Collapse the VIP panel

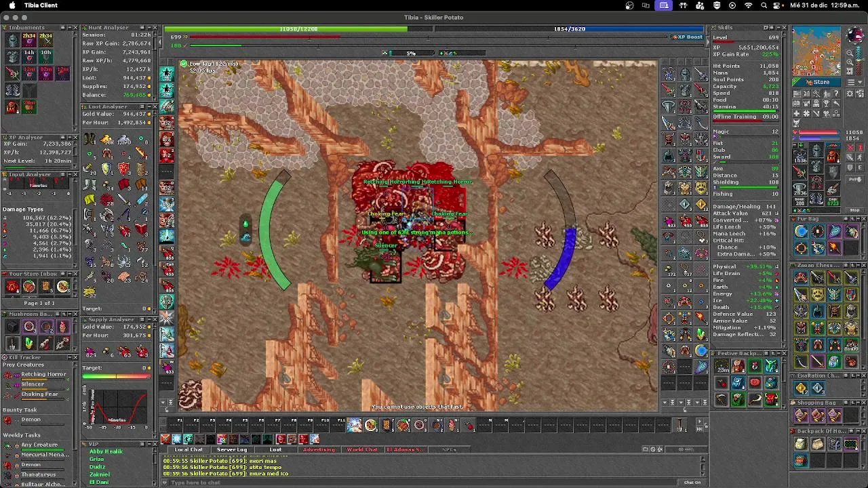pyautogui.click(x=148, y=444)
